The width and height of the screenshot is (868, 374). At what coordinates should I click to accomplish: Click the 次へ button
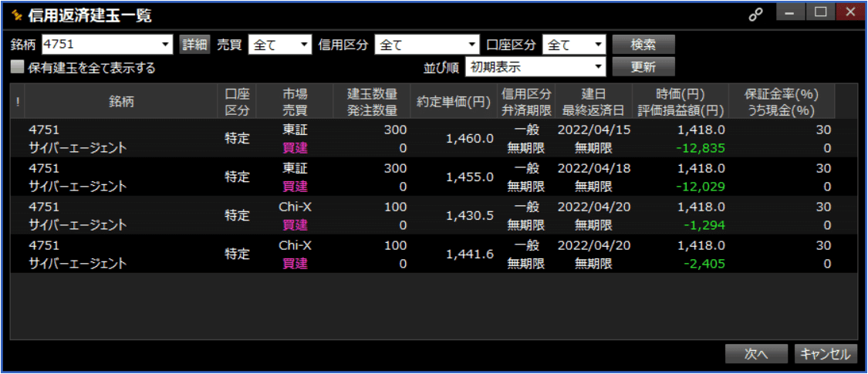click(756, 354)
